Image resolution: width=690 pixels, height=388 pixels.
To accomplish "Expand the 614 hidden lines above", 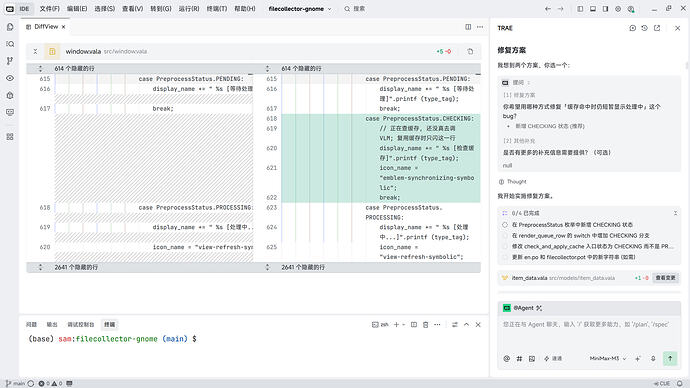I will [x=40, y=69].
